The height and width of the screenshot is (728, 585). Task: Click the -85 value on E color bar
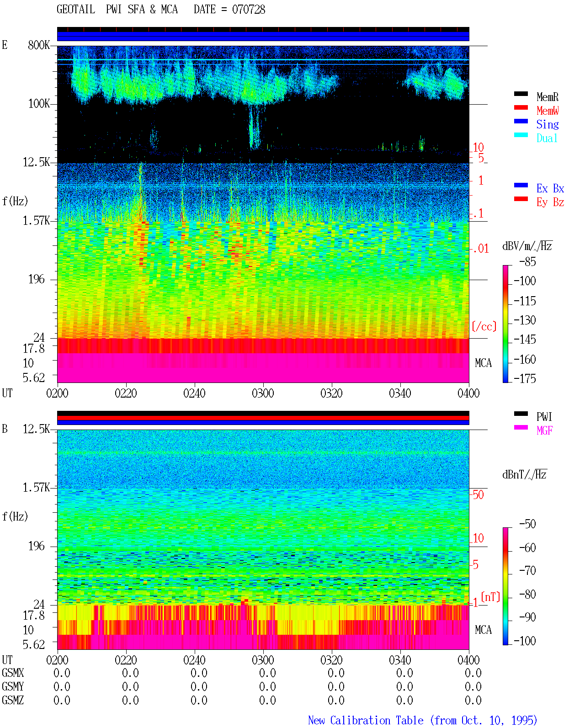click(527, 262)
